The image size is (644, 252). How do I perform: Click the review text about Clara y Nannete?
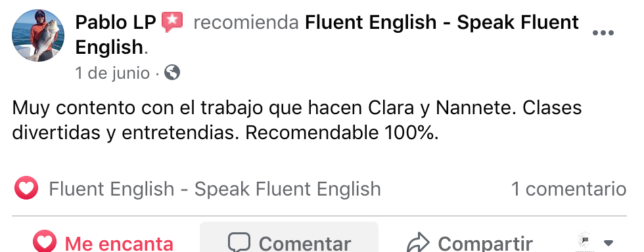(297, 121)
